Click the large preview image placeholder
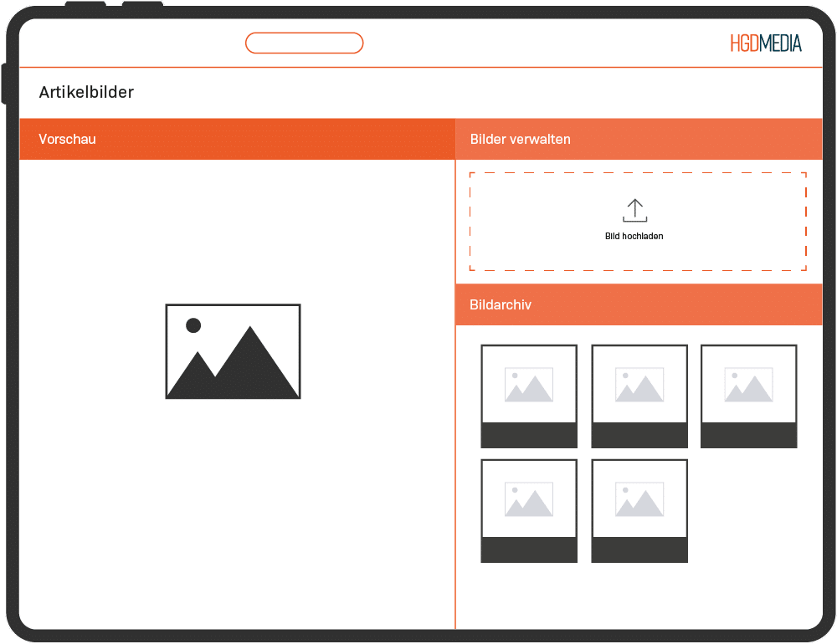 coord(233,351)
